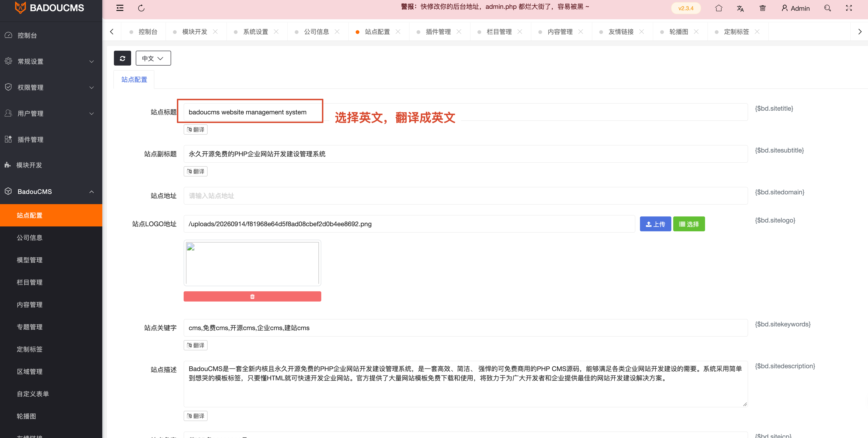Toggle fullscreen mode icon

849,8
